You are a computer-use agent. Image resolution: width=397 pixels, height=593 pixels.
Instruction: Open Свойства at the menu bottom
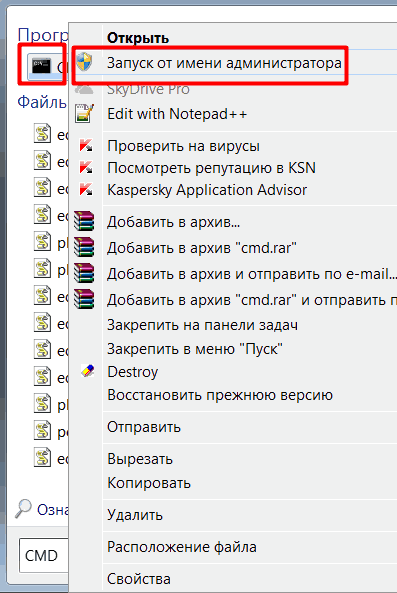(139, 579)
